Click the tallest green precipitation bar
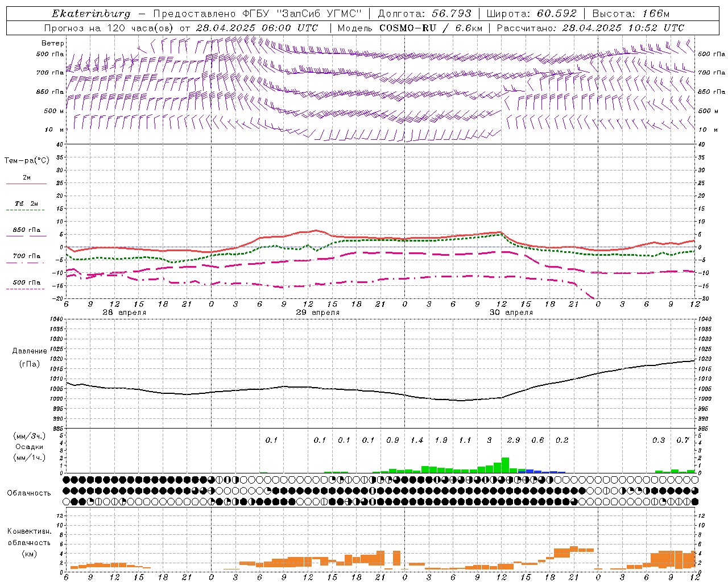Image resolution: width=728 pixels, height=582 pixels. coord(505,465)
